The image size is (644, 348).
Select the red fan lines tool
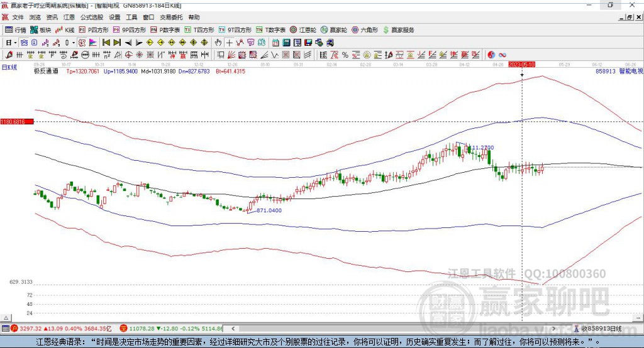231,55
